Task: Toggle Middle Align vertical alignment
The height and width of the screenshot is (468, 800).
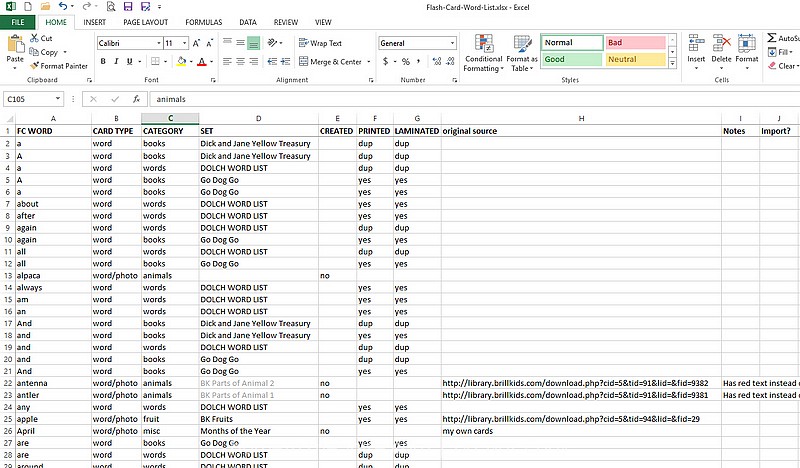Action: (240, 43)
